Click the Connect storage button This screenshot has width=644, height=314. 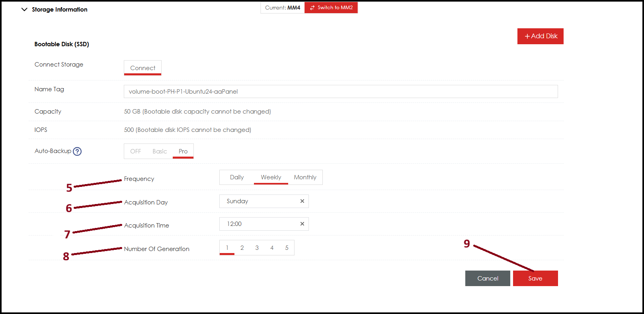pos(143,68)
